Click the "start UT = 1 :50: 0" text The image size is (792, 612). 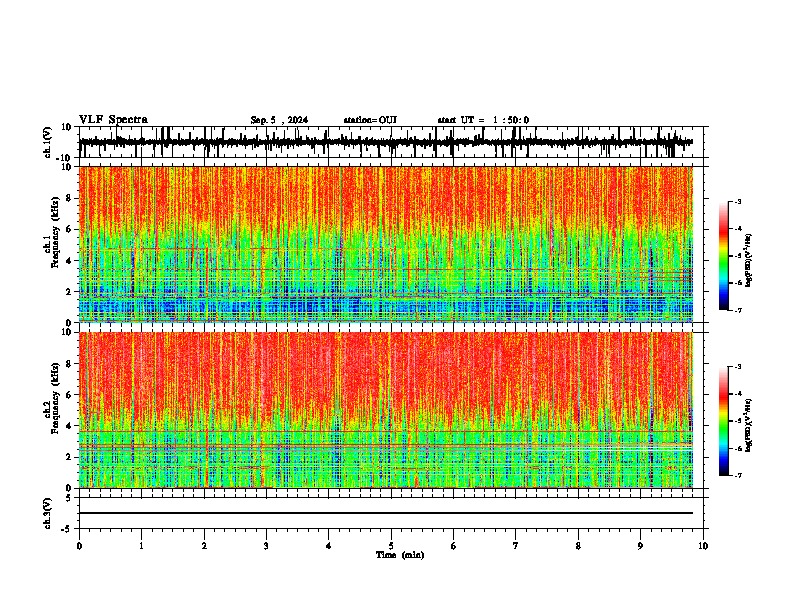click(483, 120)
